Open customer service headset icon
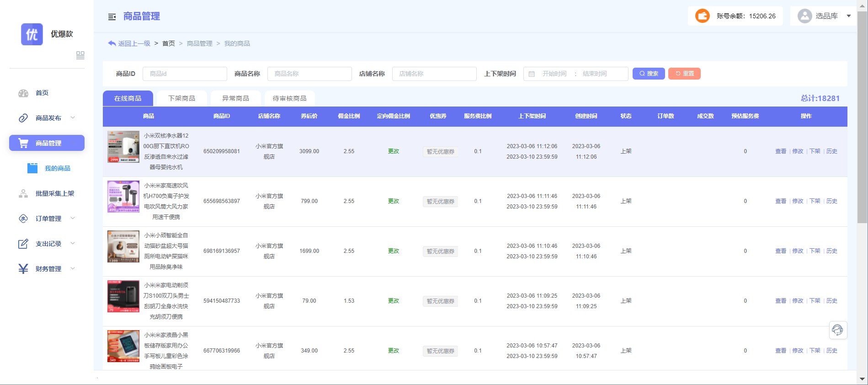The width and height of the screenshot is (868, 385). pyautogui.click(x=838, y=330)
